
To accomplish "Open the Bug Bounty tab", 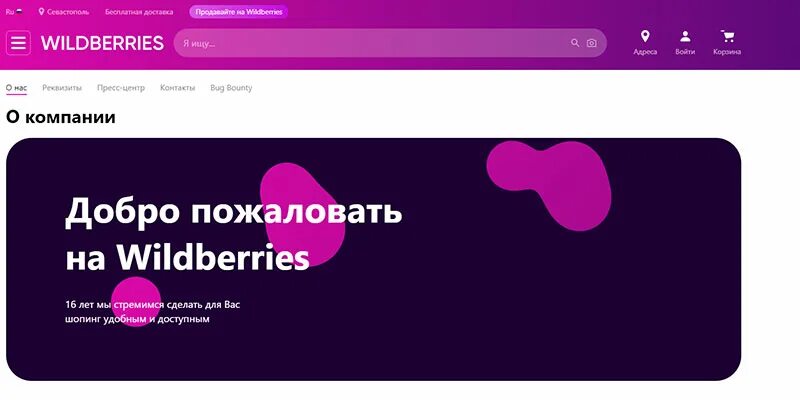I will tap(231, 88).
